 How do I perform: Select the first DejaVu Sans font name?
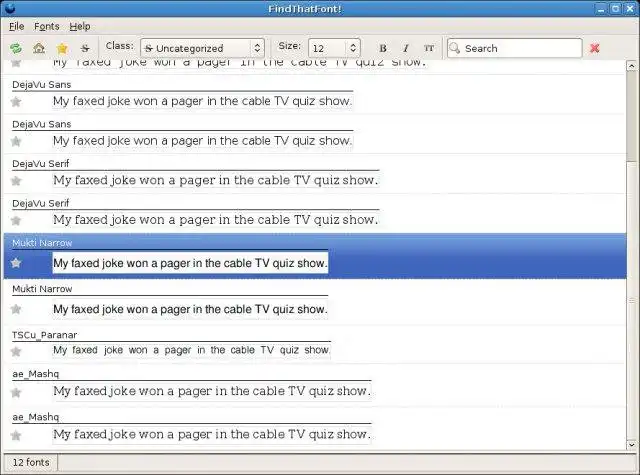click(x=42, y=84)
